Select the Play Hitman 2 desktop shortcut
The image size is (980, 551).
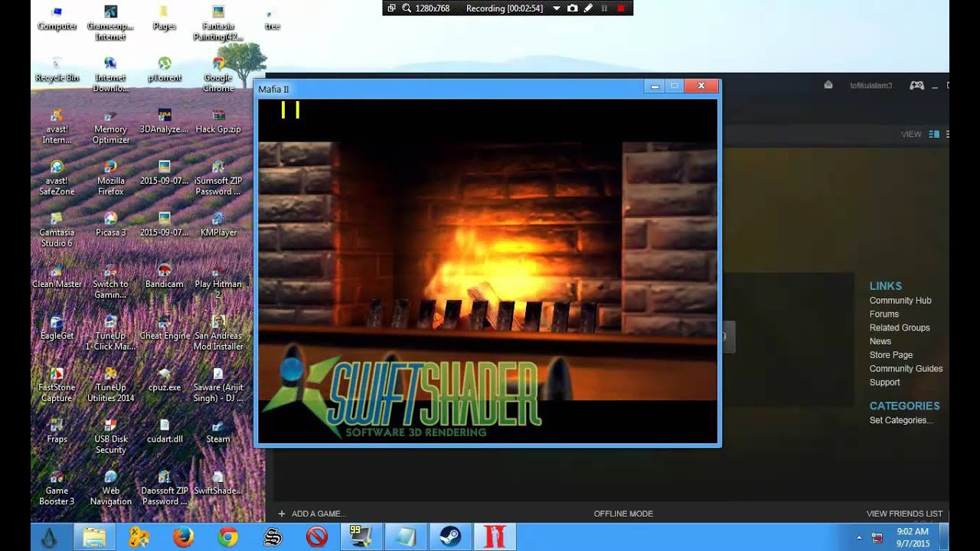[218, 282]
